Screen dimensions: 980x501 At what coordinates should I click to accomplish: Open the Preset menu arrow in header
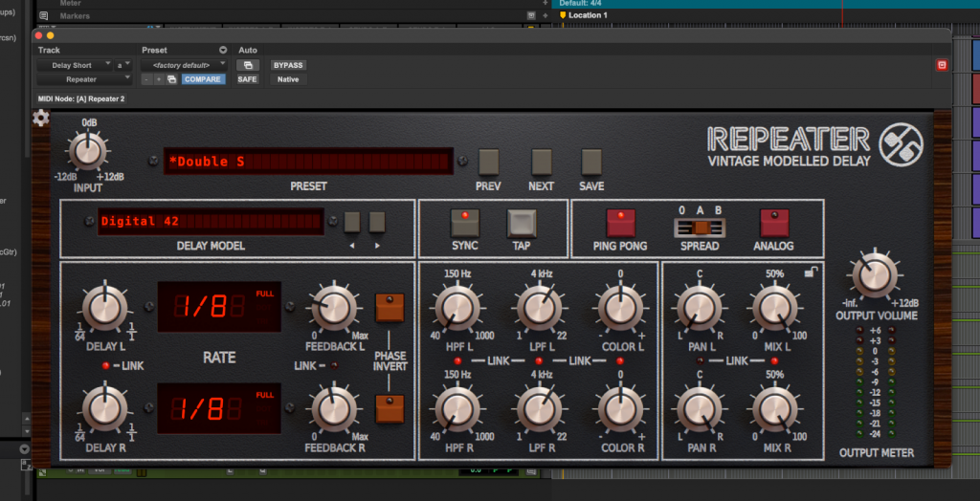pos(222,50)
